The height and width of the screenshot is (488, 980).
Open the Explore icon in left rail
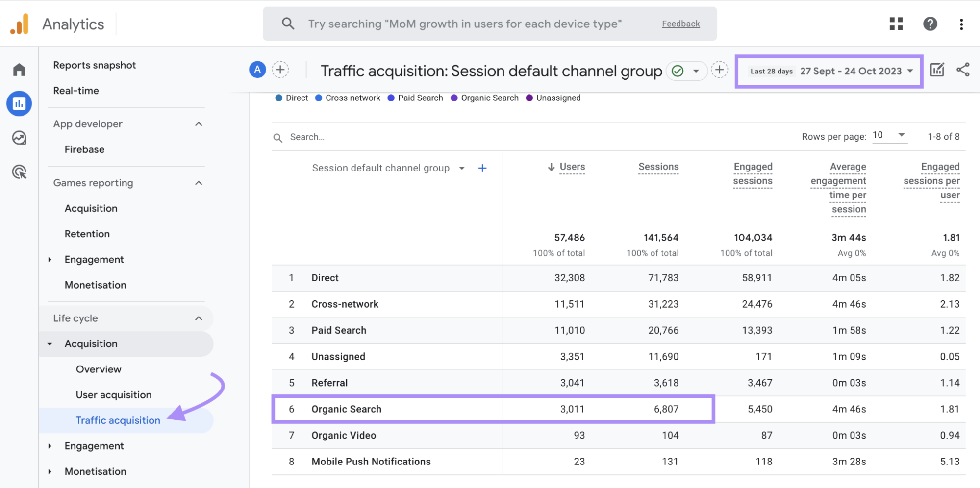point(19,138)
